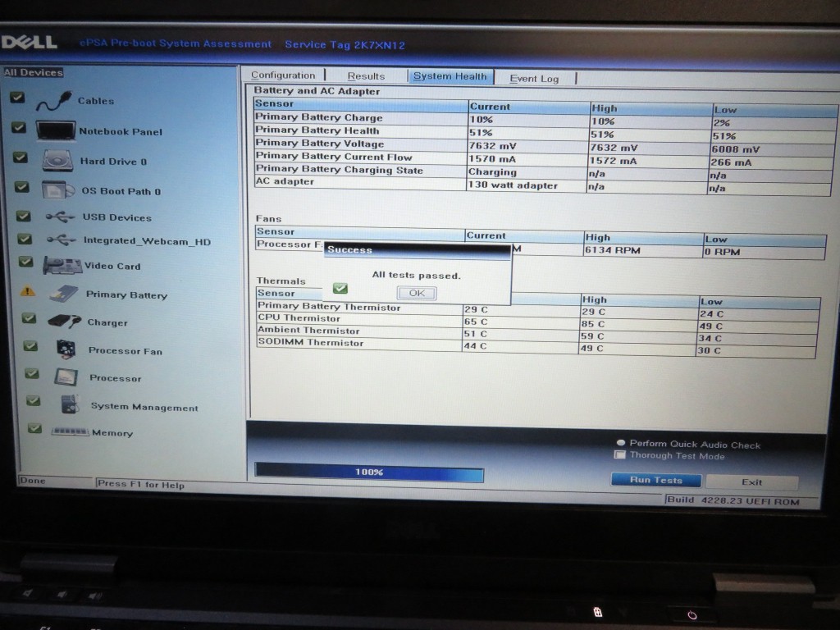Open the Configuration tab
The width and height of the screenshot is (840, 630).
283,75
